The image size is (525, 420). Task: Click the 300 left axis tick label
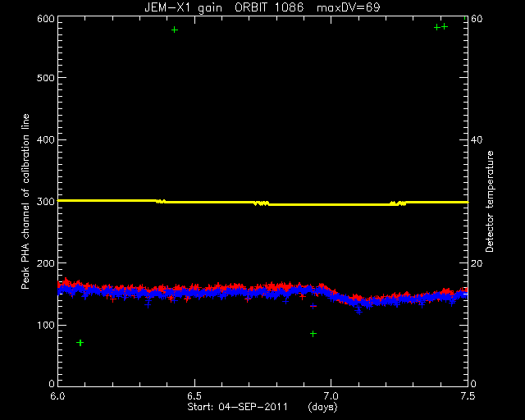pos(46,202)
